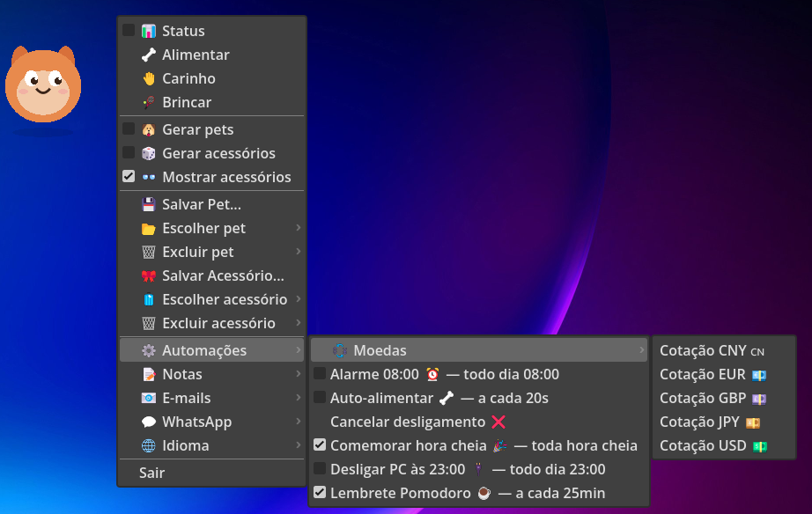Uncheck the Mostrar acessórios checkbox
Viewport: 812px width, 514px height.
129,177
